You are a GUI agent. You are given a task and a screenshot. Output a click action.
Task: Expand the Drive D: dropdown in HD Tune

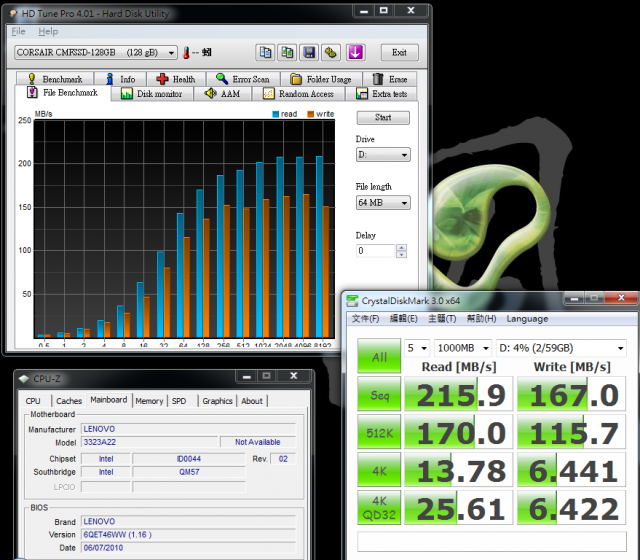[383, 155]
